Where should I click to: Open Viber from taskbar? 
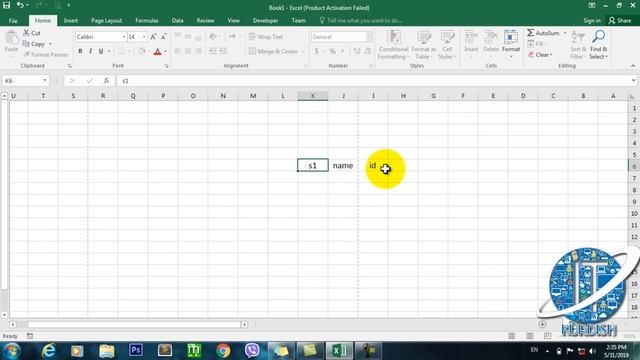click(x=252, y=351)
